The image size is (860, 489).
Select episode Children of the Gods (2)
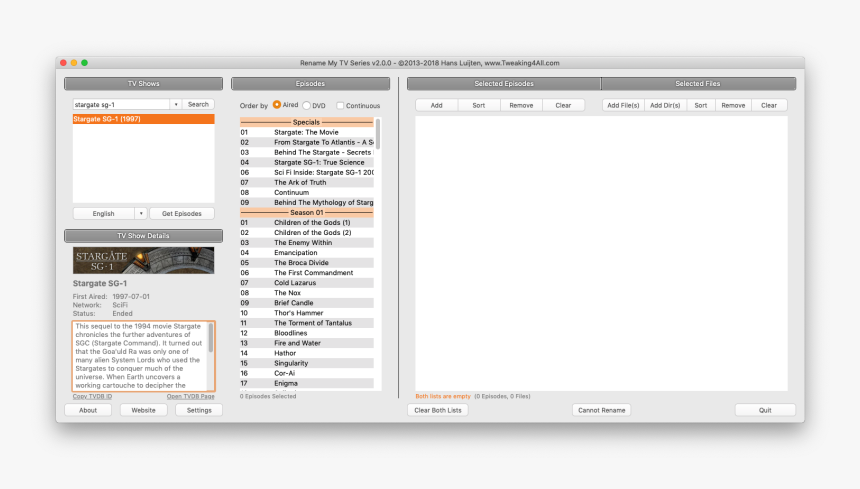(307, 232)
